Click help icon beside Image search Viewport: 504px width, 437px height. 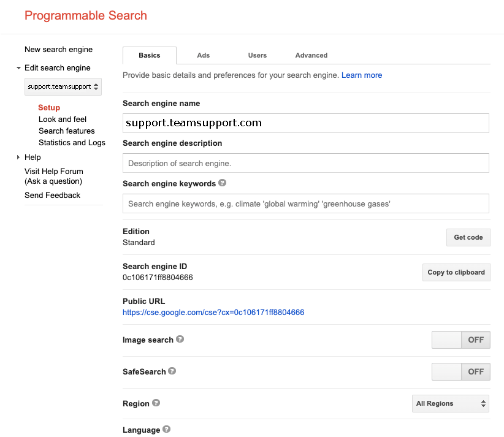pyautogui.click(x=180, y=340)
